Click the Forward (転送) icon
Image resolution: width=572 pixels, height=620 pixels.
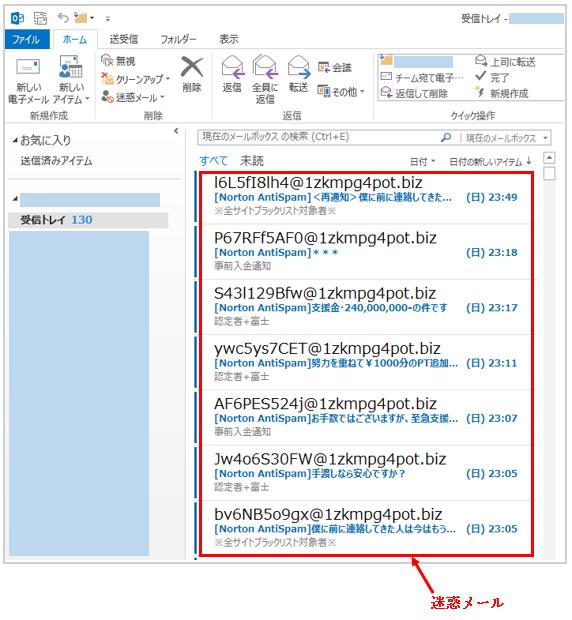pos(298,67)
